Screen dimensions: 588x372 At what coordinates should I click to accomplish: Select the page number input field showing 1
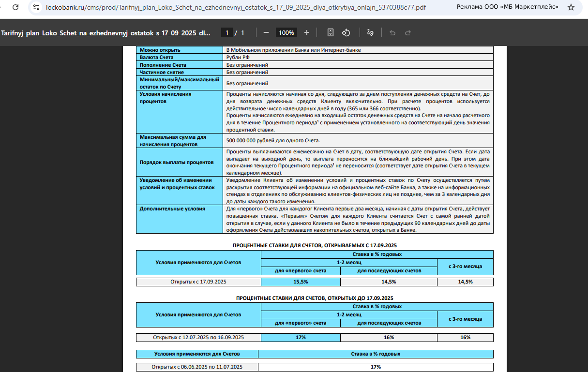click(x=226, y=32)
